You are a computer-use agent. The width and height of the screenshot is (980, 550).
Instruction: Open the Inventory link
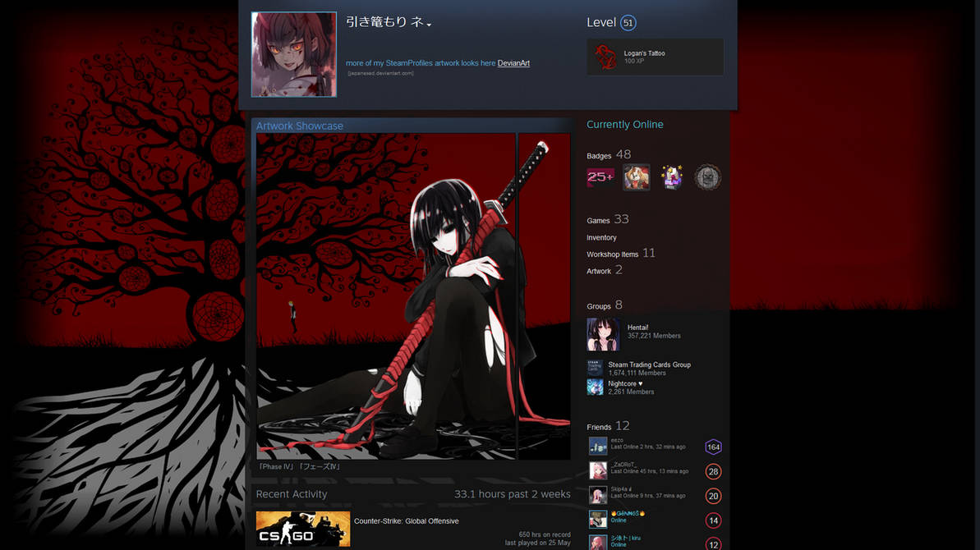point(601,238)
